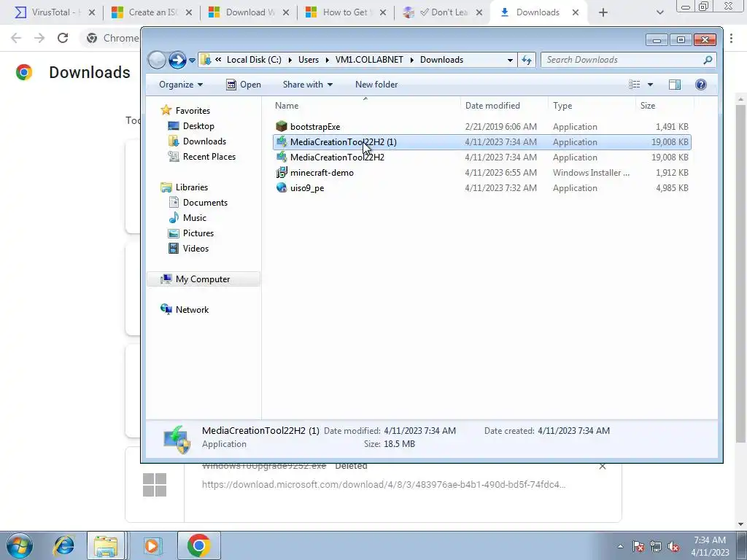Sort by Type column header
Viewport: 747px width, 560px height.
(x=592, y=105)
